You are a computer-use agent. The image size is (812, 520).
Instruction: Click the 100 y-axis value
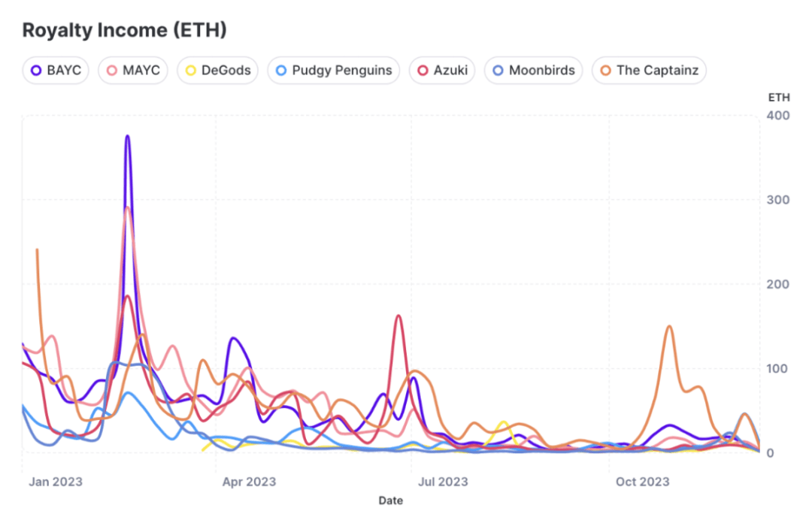tap(778, 368)
